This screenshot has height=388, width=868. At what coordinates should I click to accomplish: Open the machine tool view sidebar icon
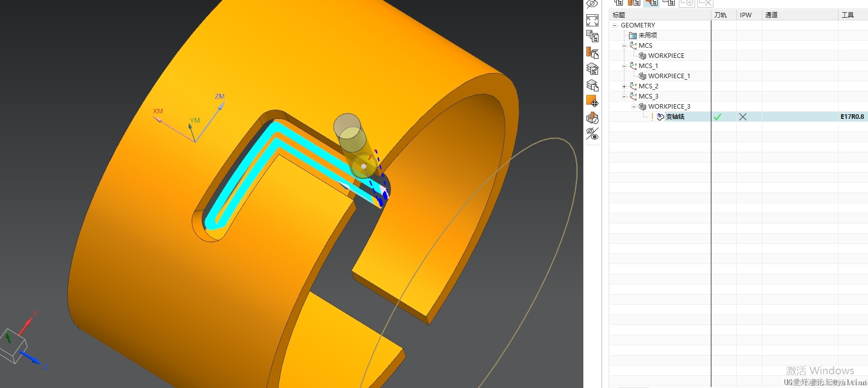(x=592, y=52)
